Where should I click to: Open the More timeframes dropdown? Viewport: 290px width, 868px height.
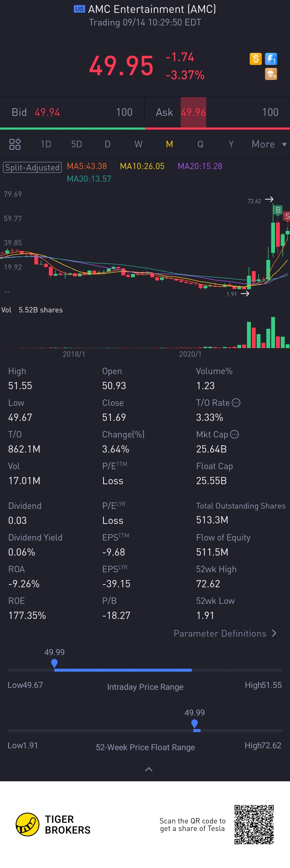tap(269, 144)
